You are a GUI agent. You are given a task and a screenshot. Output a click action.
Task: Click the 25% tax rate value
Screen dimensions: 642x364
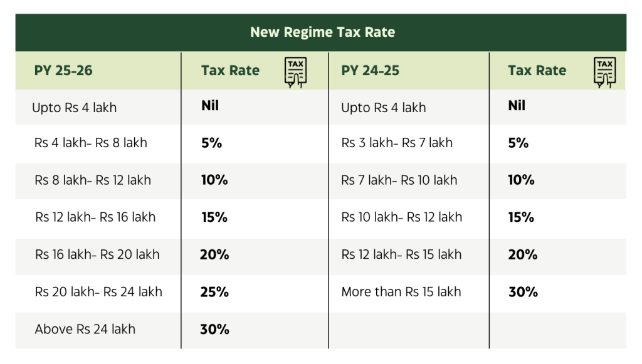coord(214,292)
